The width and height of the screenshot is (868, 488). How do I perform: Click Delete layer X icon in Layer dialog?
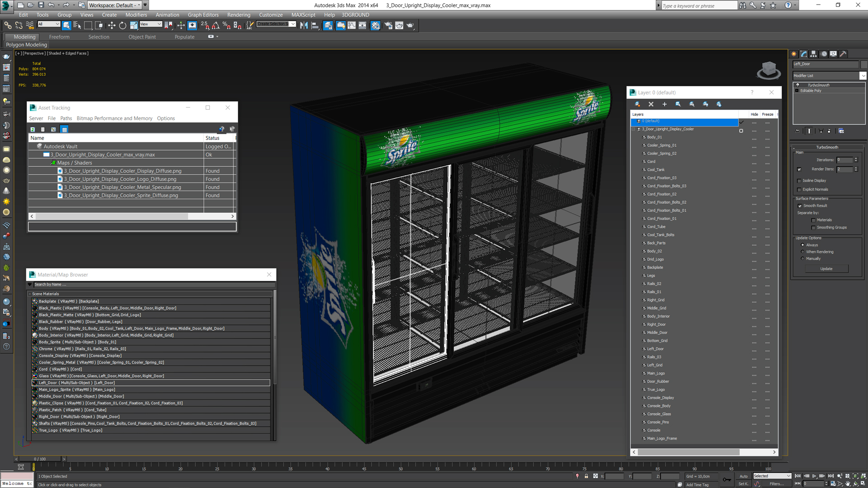pyautogui.click(x=651, y=104)
